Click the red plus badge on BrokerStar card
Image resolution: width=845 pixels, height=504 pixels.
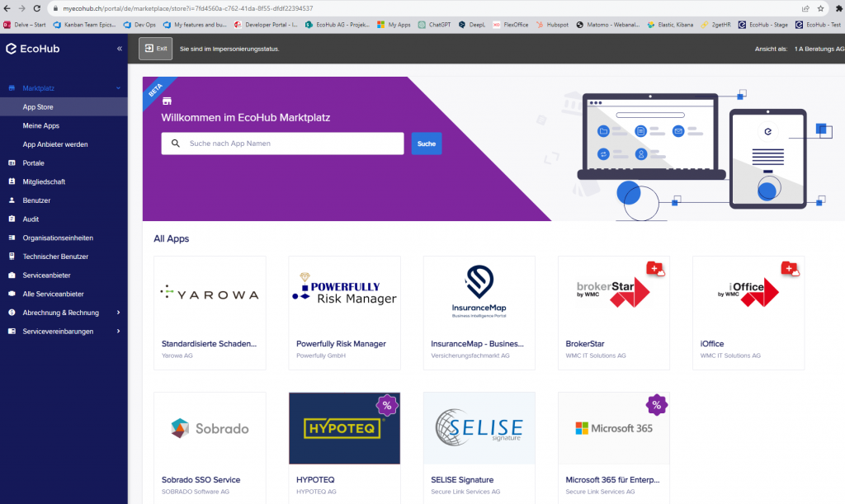coord(655,269)
